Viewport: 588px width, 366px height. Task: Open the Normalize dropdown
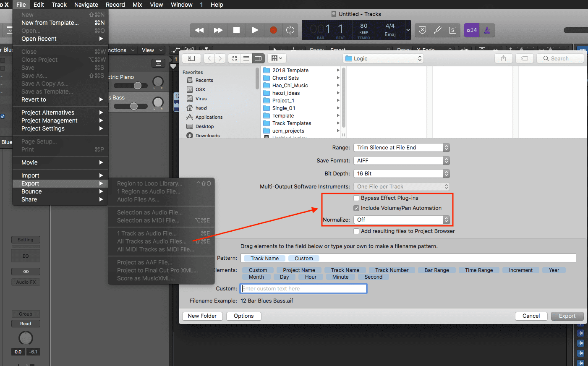[401, 220]
